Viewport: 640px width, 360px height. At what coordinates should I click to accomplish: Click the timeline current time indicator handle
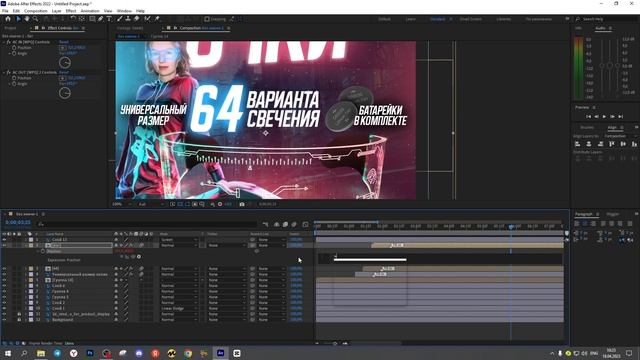511,226
